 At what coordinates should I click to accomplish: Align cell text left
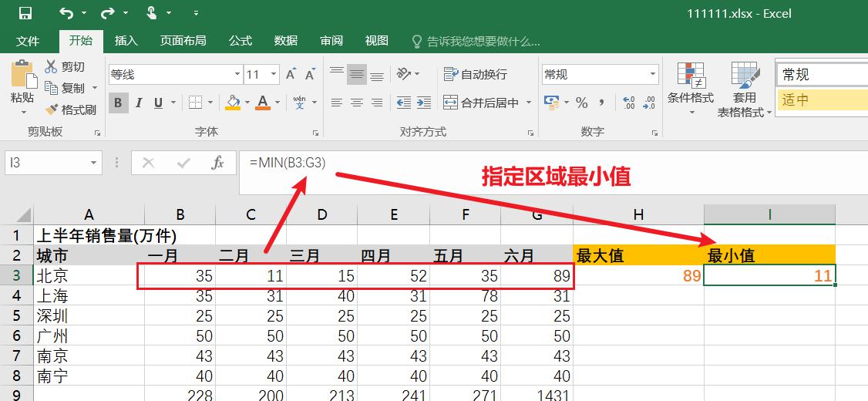click(337, 103)
